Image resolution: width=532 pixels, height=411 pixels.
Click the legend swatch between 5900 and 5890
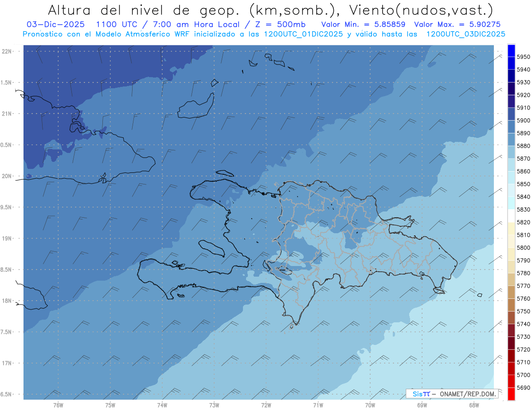click(x=511, y=127)
